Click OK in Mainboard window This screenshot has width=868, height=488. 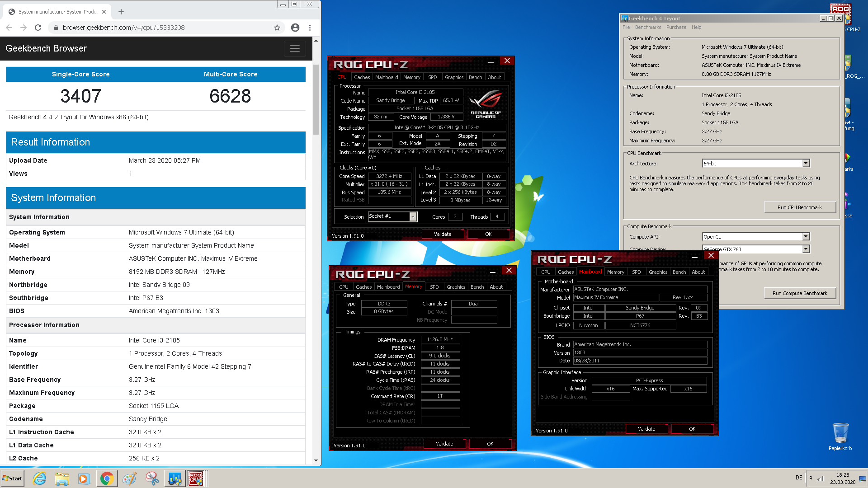point(692,429)
